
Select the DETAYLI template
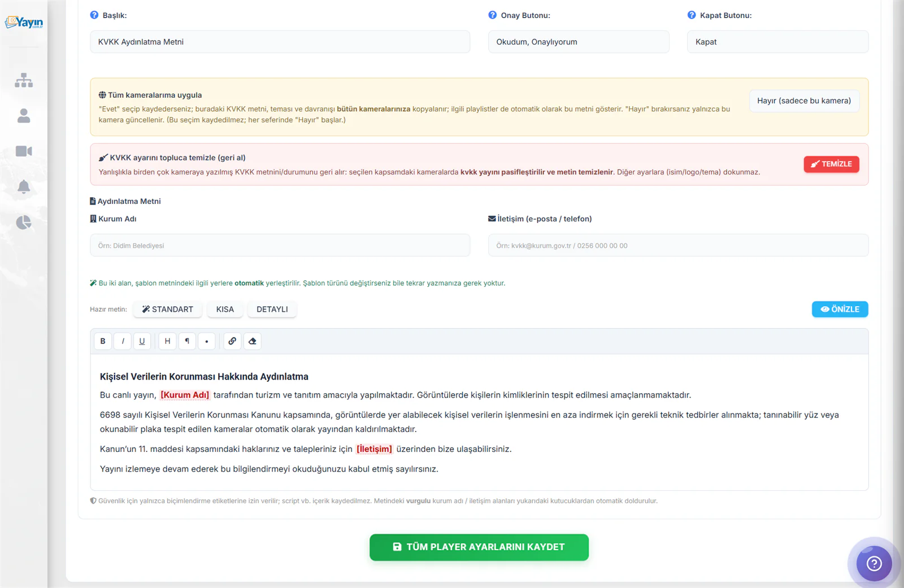[272, 310]
